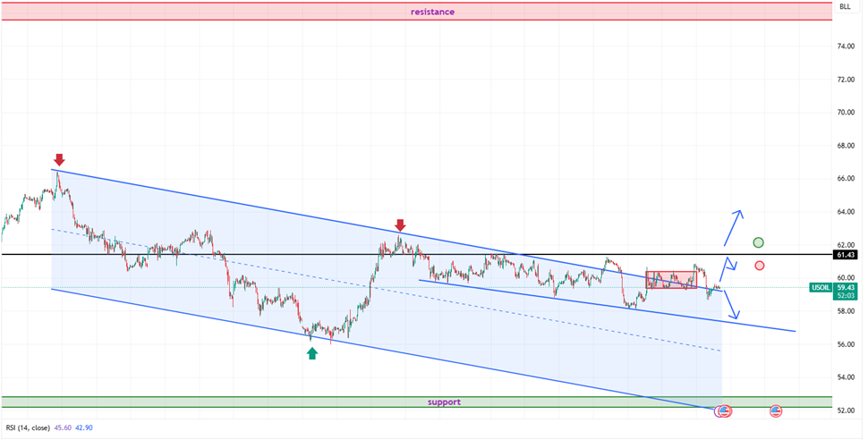Click the resistance zone label

pyautogui.click(x=432, y=12)
